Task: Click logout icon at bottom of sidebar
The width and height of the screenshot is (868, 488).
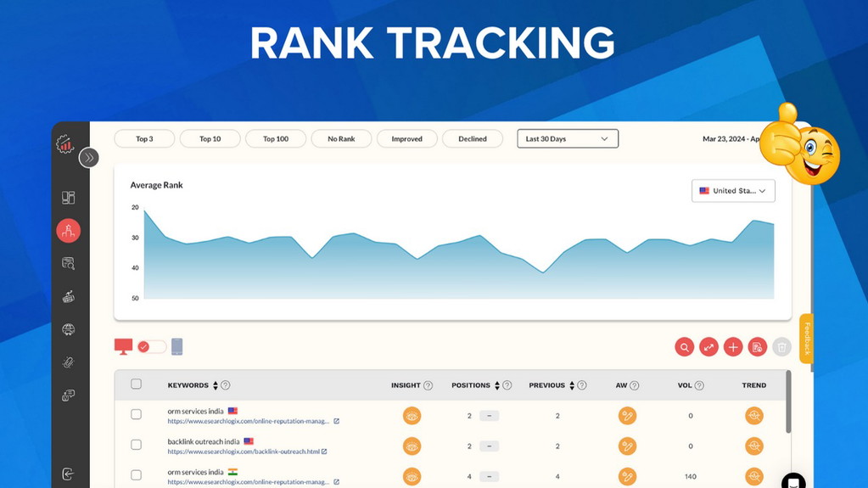Action: tap(68, 474)
